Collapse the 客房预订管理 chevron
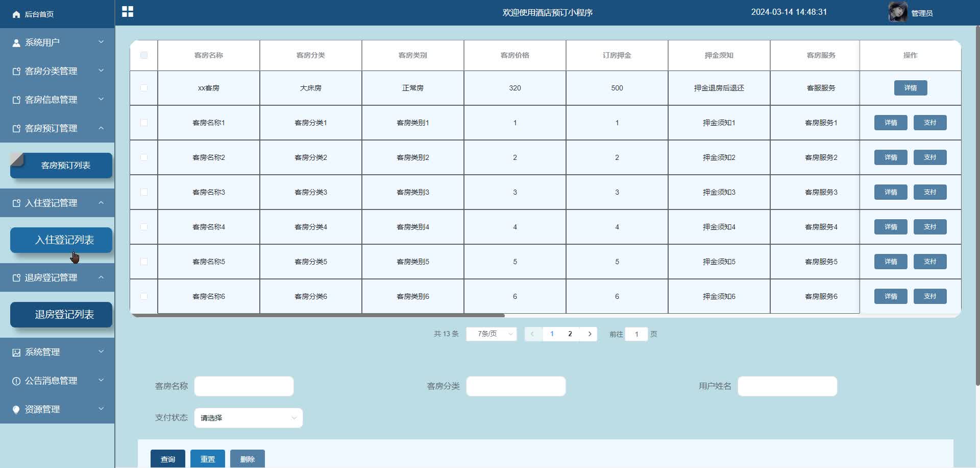The width and height of the screenshot is (980, 468). [101, 128]
